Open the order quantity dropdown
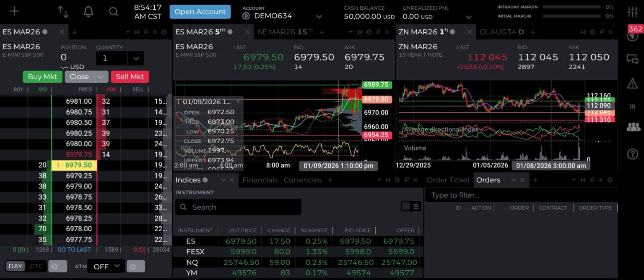 click(136, 58)
